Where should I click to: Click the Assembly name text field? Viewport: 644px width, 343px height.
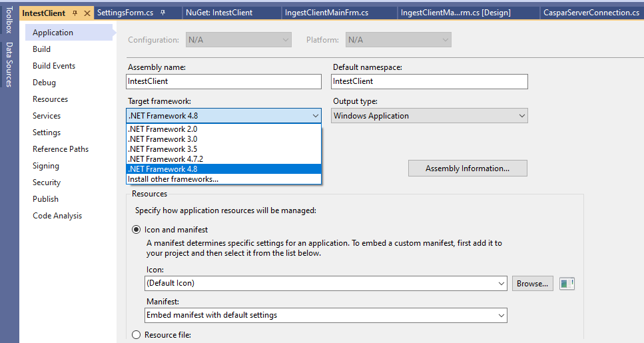point(224,81)
